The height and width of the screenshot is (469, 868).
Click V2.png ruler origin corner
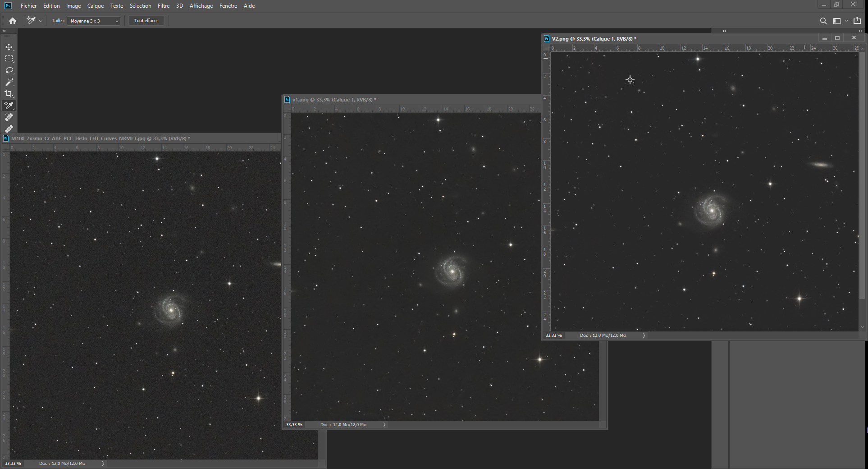[x=546, y=47]
